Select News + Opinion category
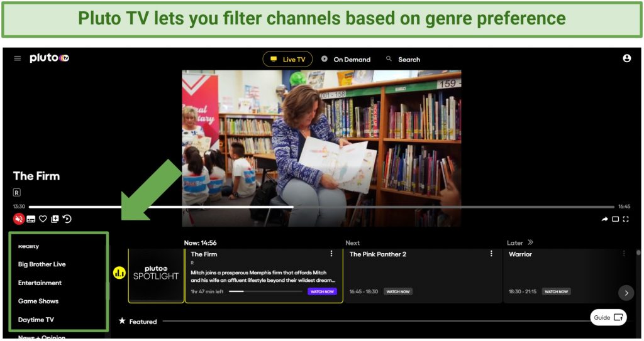The image size is (644, 341). [x=42, y=337]
